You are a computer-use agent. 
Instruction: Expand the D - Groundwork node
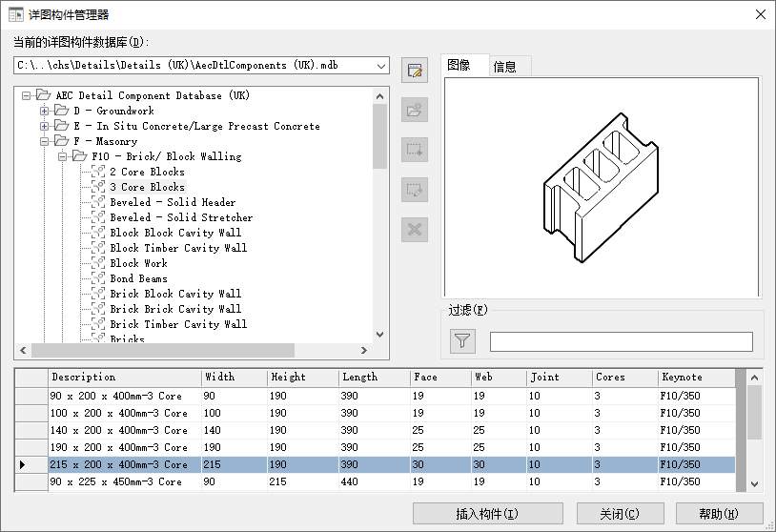coord(44,111)
